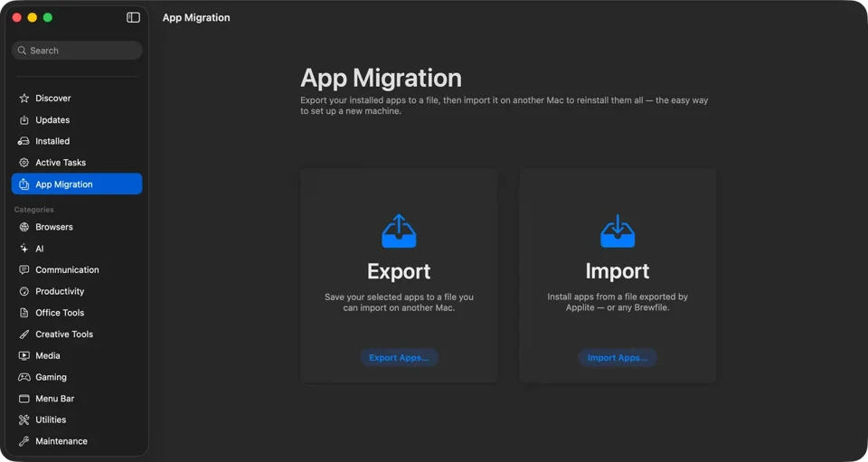Click the Discover star icon
This screenshot has width=868, height=462.
[x=24, y=98]
